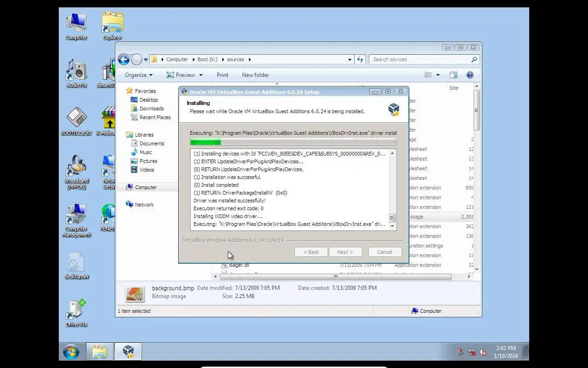Switch to VirtualBox setup taskbar button
The height and width of the screenshot is (368, 588).
128,352
